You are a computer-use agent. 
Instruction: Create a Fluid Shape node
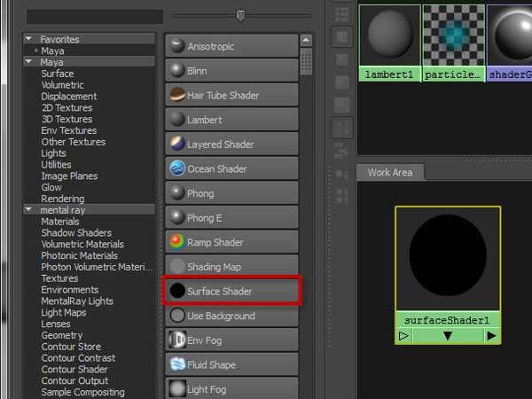point(231,364)
